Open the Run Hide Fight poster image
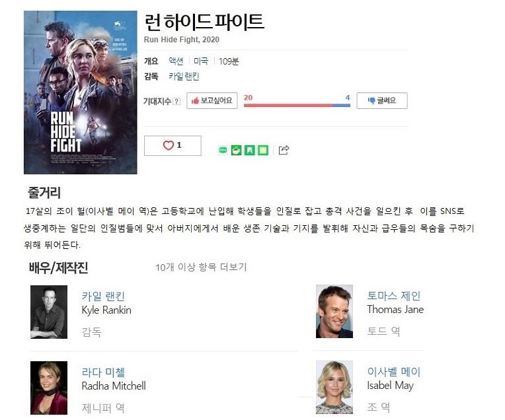Viewport: 505px width, 420px height. (x=81, y=92)
